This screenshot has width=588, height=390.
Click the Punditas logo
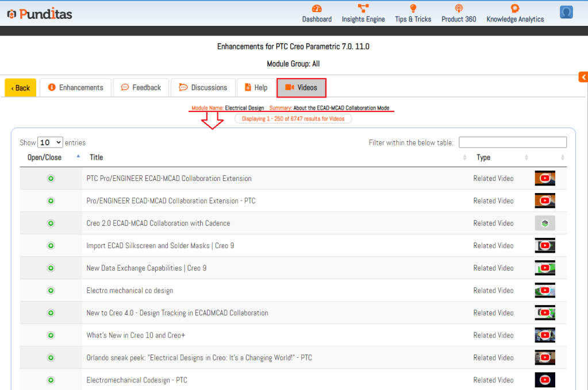pos(39,14)
